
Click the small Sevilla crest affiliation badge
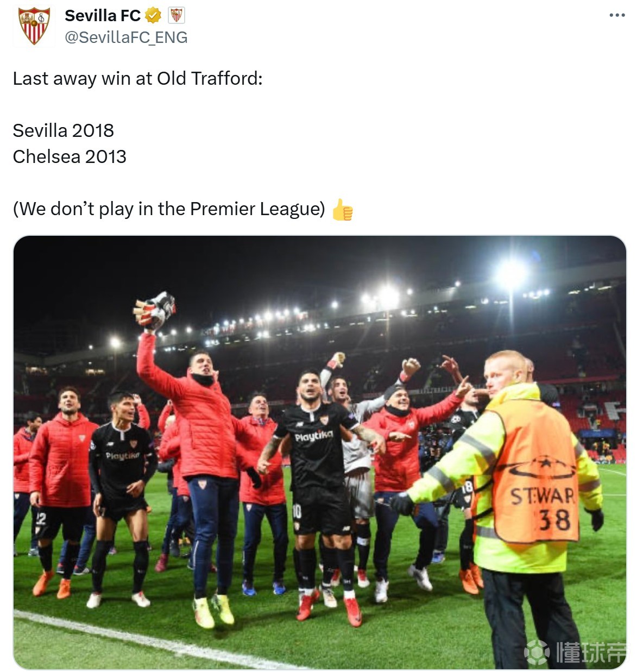[x=176, y=16]
